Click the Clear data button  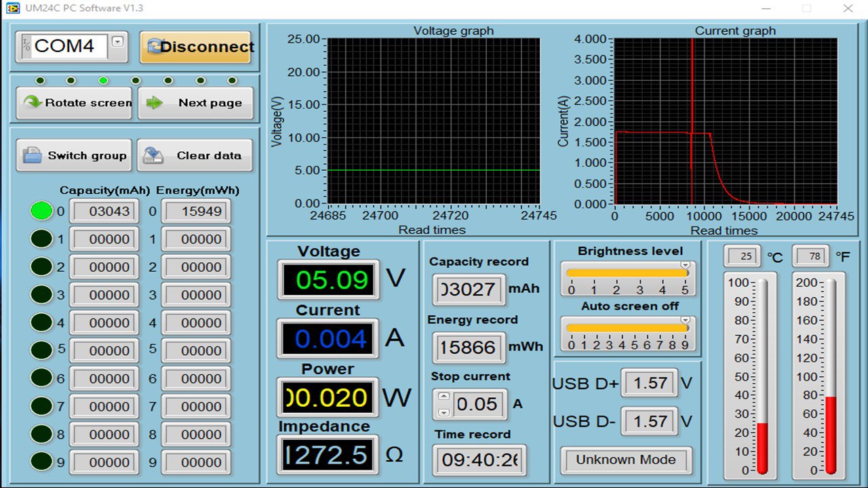[195, 156]
